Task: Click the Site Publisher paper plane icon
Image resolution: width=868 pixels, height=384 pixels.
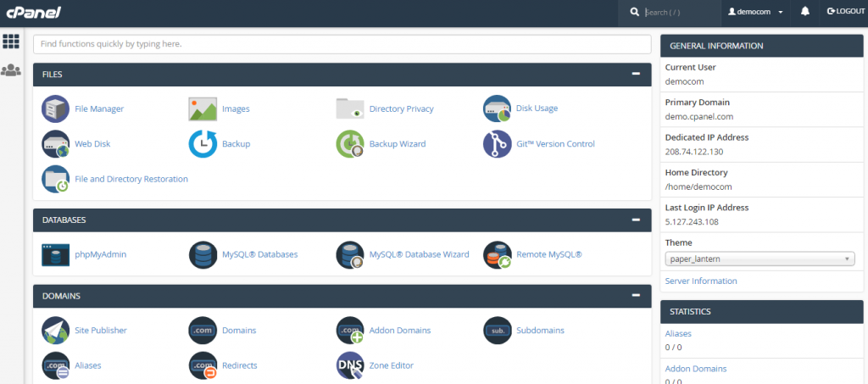Action: 56,330
